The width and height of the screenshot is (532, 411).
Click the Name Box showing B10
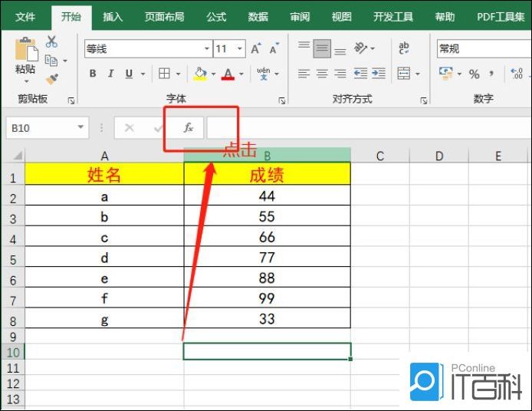[x=48, y=128]
